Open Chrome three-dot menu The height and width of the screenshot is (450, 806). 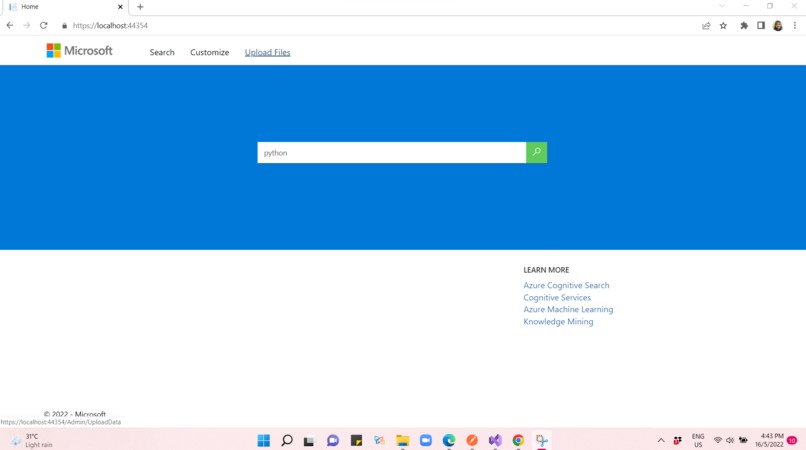tap(795, 26)
